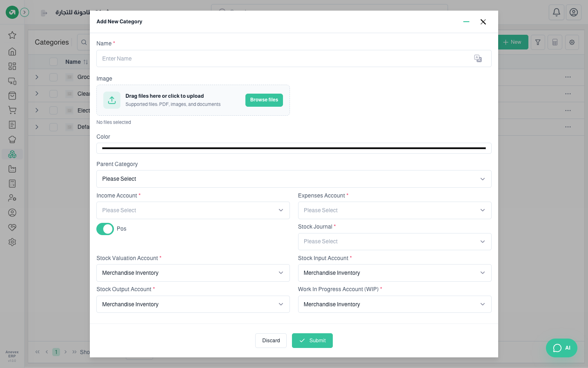
Task: Click the filter funnel icon
Action: point(538,42)
